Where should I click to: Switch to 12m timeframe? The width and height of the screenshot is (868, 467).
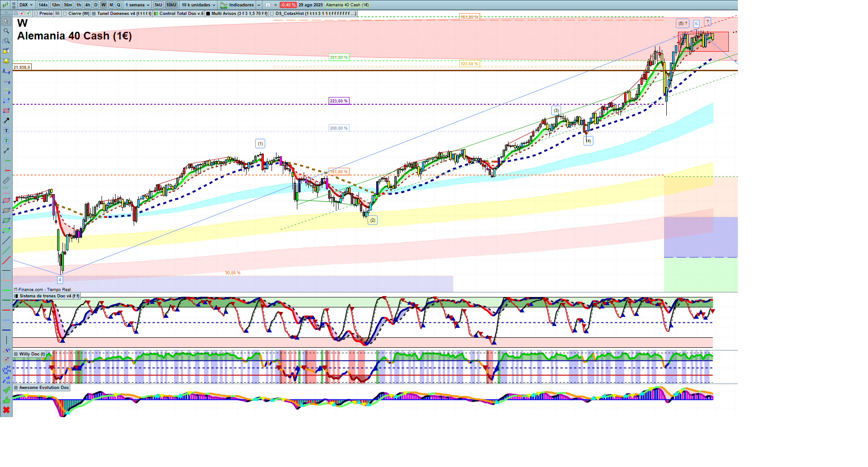56,5
